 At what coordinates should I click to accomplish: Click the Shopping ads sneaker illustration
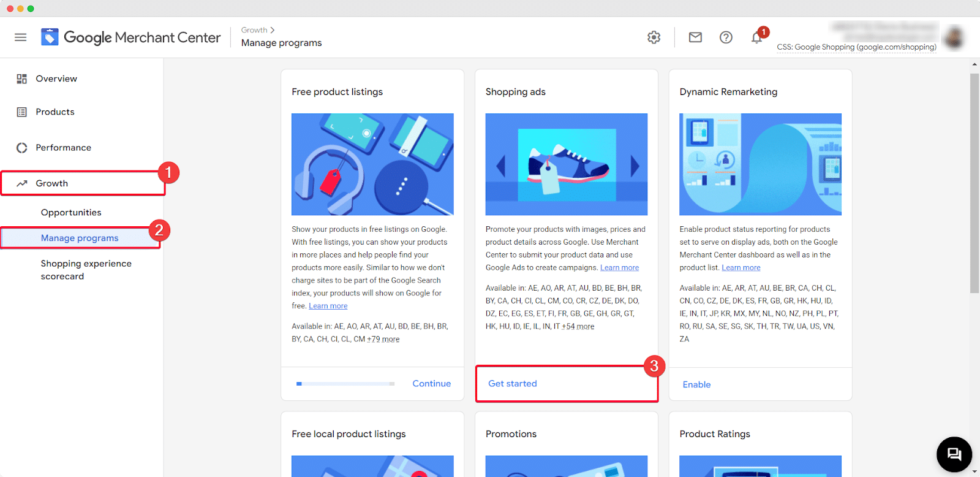click(x=567, y=164)
